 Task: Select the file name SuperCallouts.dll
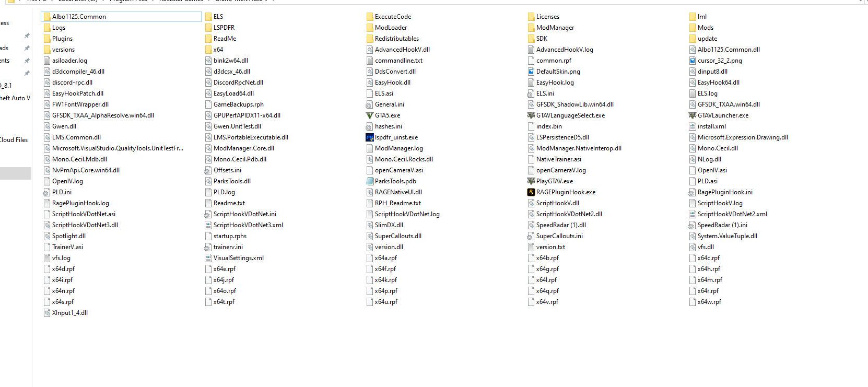click(398, 236)
